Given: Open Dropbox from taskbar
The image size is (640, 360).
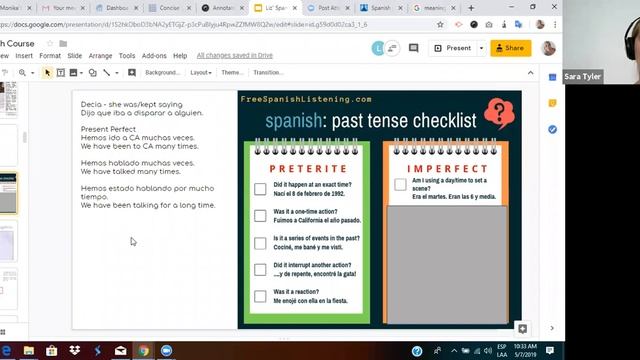Looking at the screenshot, I should click(x=75, y=351).
